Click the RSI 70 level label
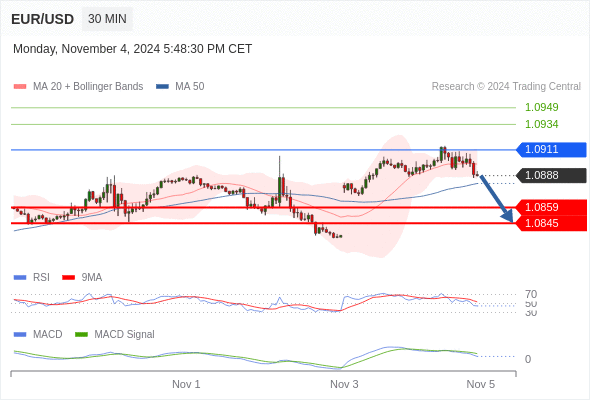 [x=531, y=294]
